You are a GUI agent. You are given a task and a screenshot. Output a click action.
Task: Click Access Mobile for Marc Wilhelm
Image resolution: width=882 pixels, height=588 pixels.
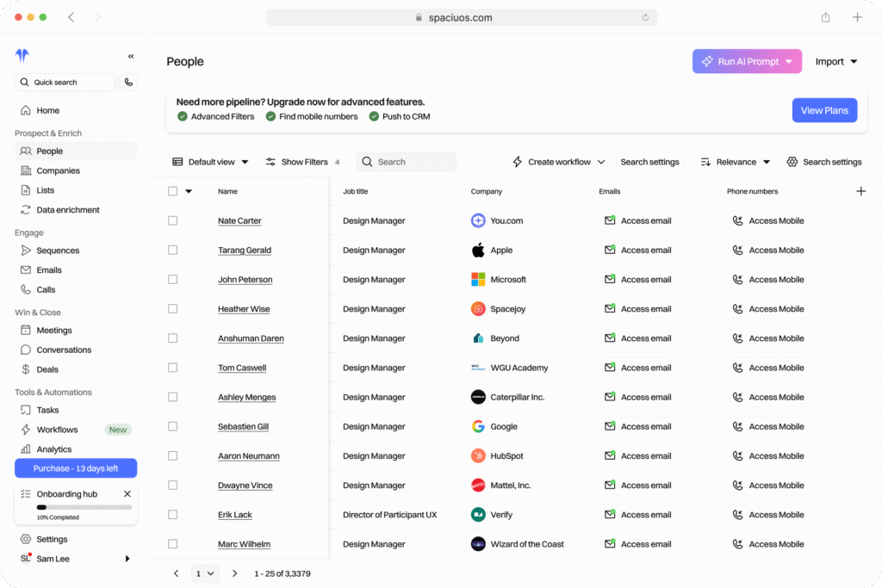[768, 544]
